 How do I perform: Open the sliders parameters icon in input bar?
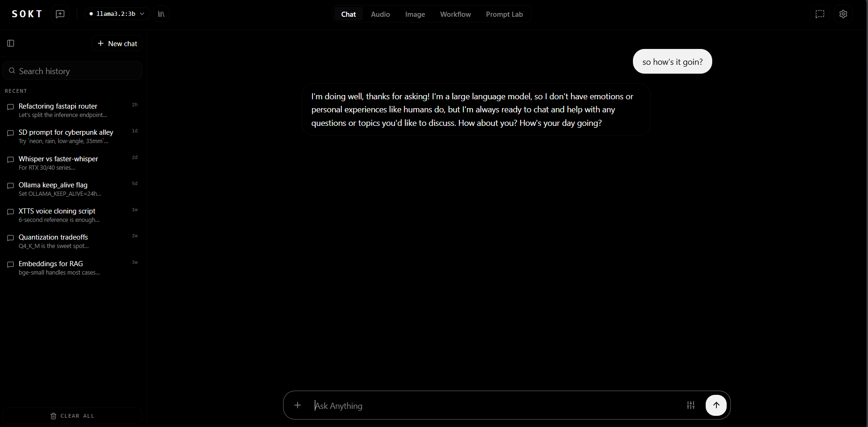(691, 405)
